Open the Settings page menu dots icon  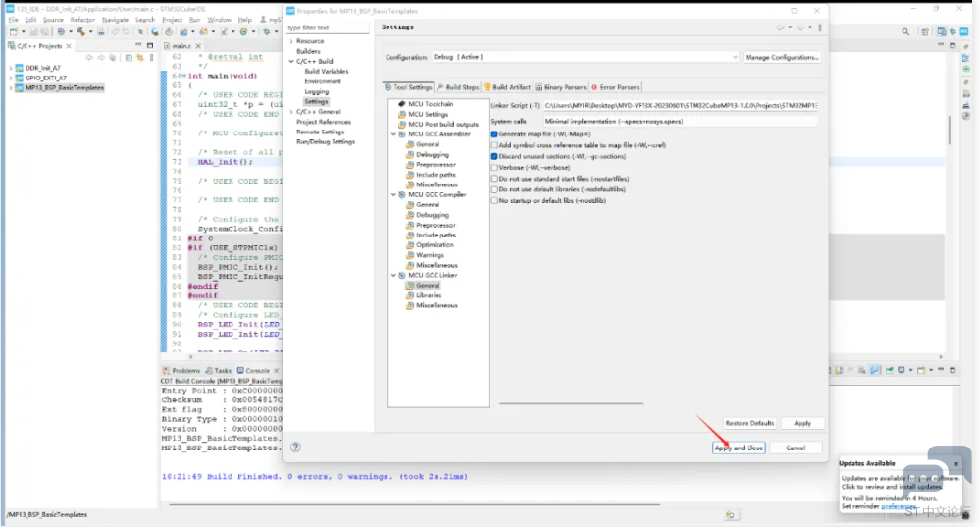pyautogui.click(x=820, y=27)
